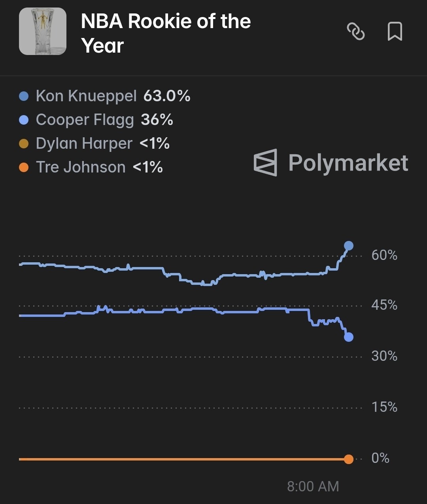
Task: Select the Kon Knueppel legend label
Action: click(x=86, y=96)
